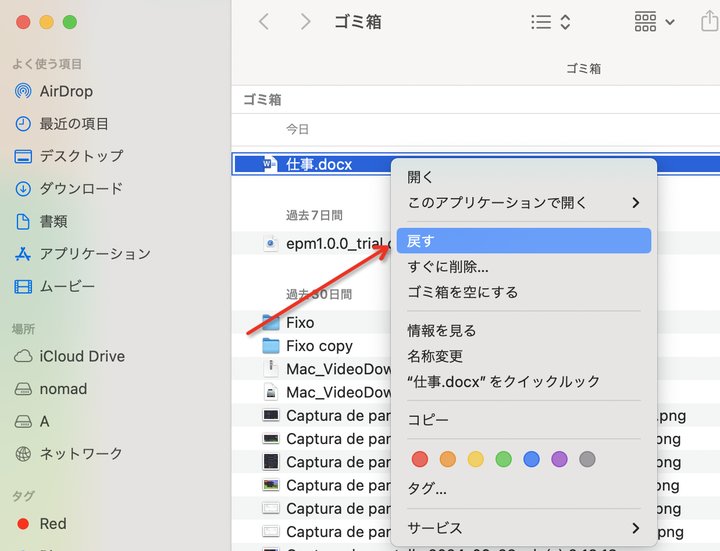Expand the サービス submenu arrow
This screenshot has width=720, height=551.
point(636,528)
